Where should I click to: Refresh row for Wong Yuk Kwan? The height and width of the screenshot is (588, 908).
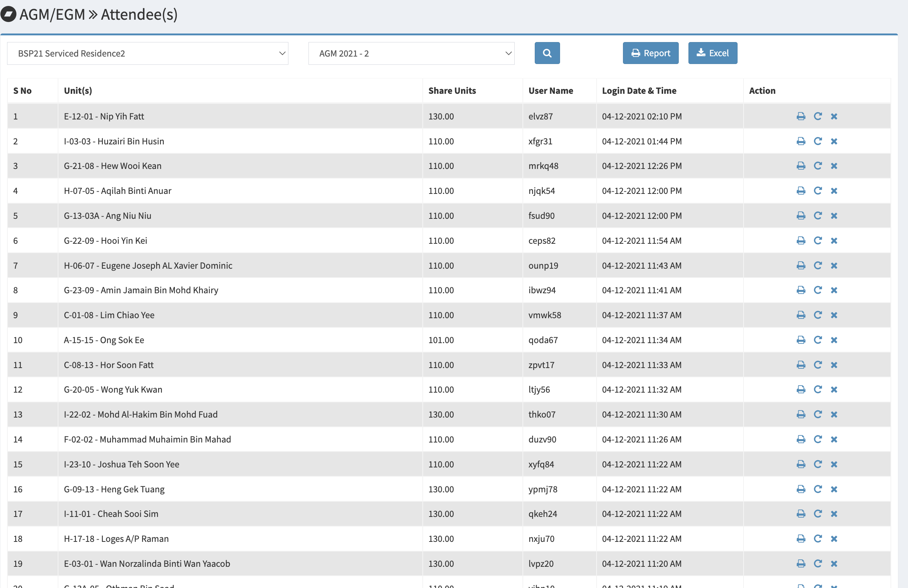pyautogui.click(x=818, y=390)
